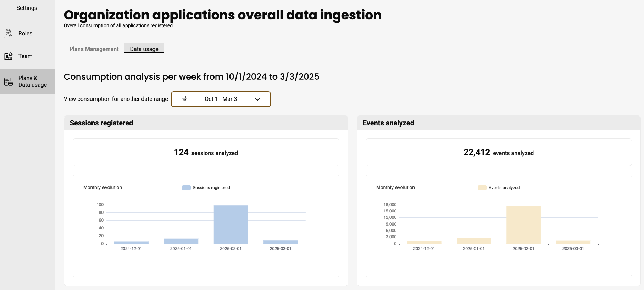The height and width of the screenshot is (290, 644).
Task: Switch to the Plans Management tab
Action: click(x=94, y=49)
